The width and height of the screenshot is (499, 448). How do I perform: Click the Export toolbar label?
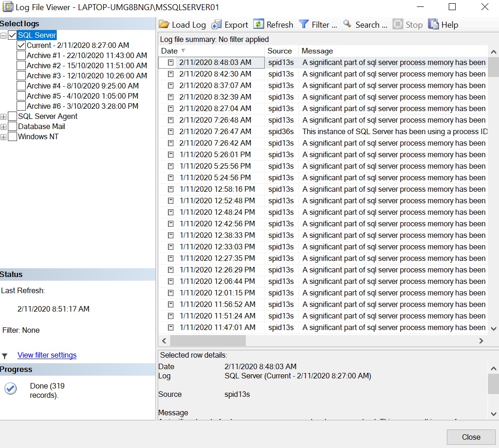point(236,25)
